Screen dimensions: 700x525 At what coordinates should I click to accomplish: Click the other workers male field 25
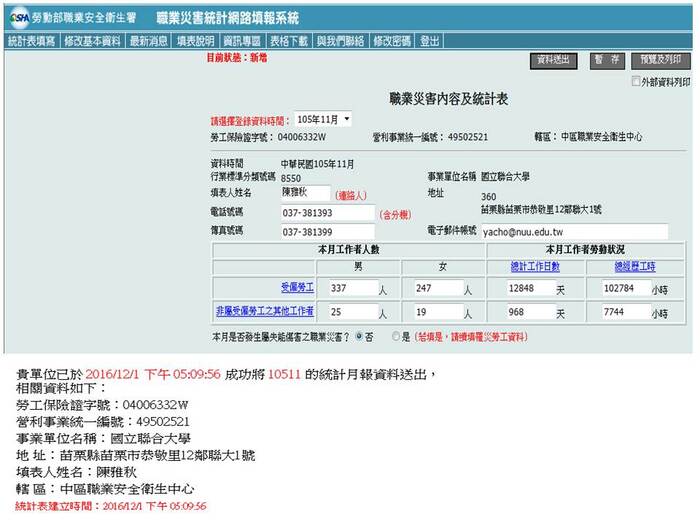pyautogui.click(x=354, y=312)
